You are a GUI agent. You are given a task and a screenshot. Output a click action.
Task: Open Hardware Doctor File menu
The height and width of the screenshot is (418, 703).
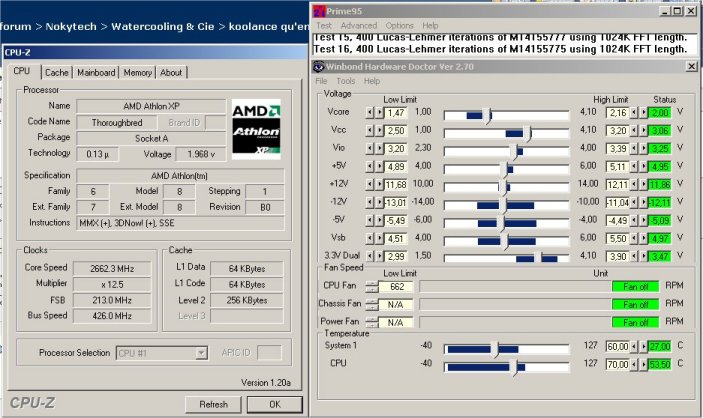click(321, 81)
